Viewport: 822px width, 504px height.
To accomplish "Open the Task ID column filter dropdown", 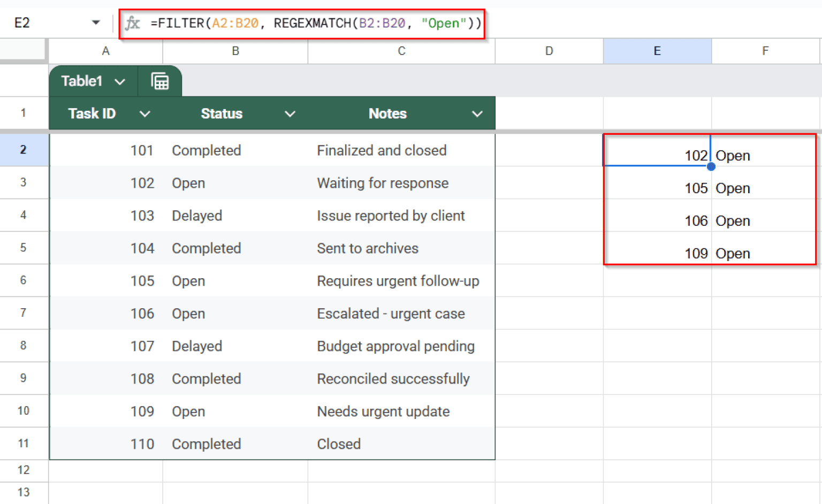I will click(x=145, y=113).
